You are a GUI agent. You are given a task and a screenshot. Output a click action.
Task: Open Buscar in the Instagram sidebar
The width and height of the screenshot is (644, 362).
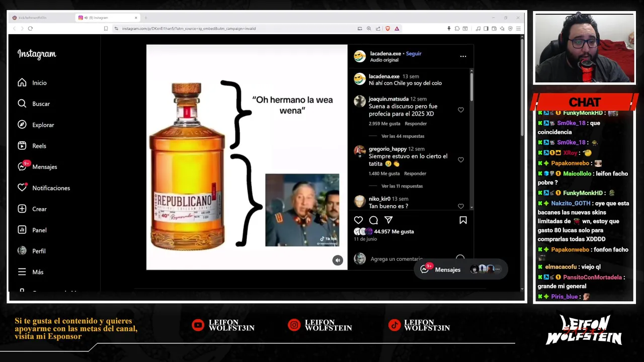[x=34, y=104]
